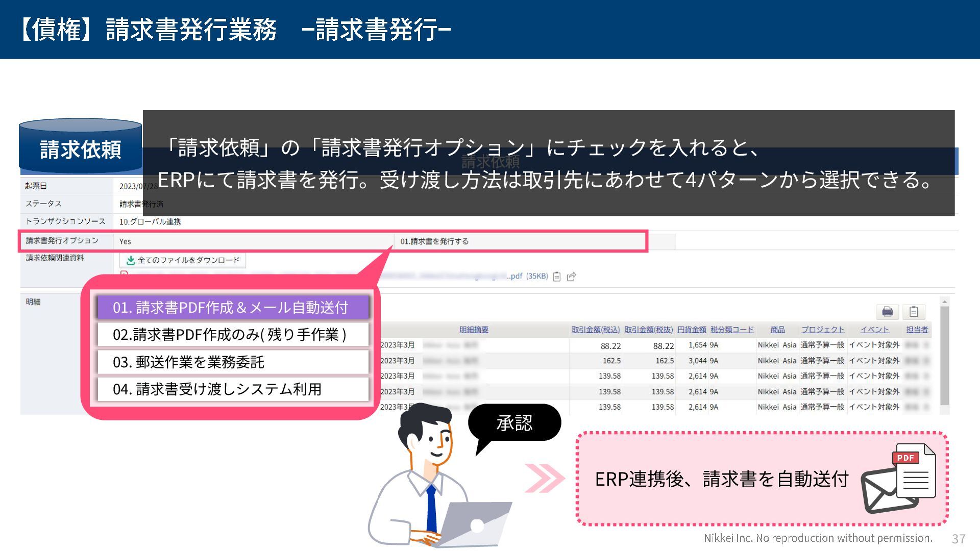This screenshot has width=980, height=551.
Task: Click the 承認 speech bubble
Action: click(514, 423)
